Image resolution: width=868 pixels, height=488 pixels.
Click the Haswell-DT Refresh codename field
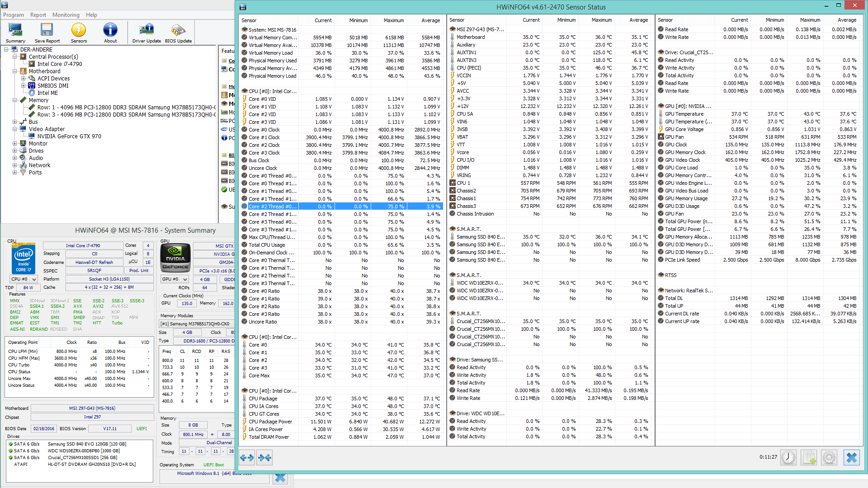point(94,263)
